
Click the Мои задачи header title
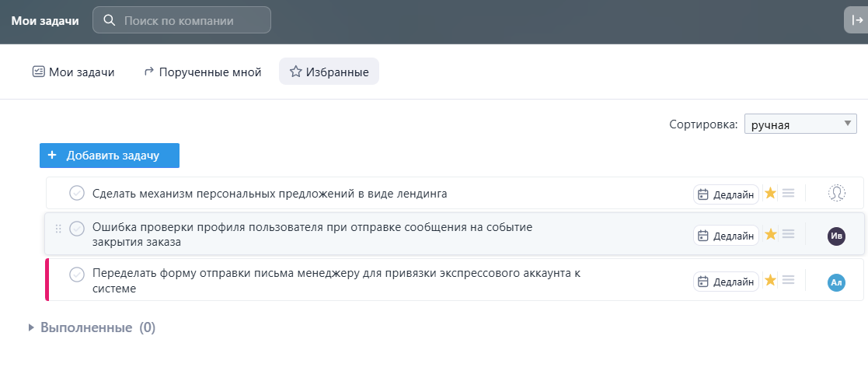45,21
